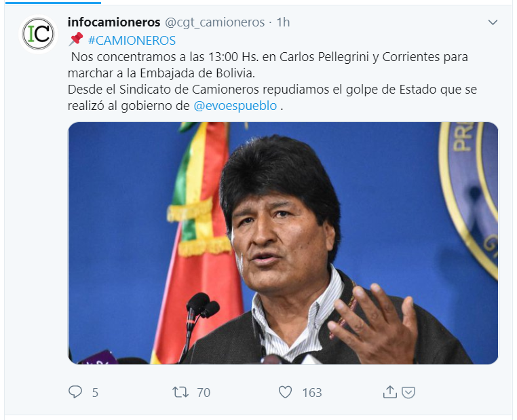517x420 pixels.
Task: Open the tweet options chevron menu
Action: (493, 22)
